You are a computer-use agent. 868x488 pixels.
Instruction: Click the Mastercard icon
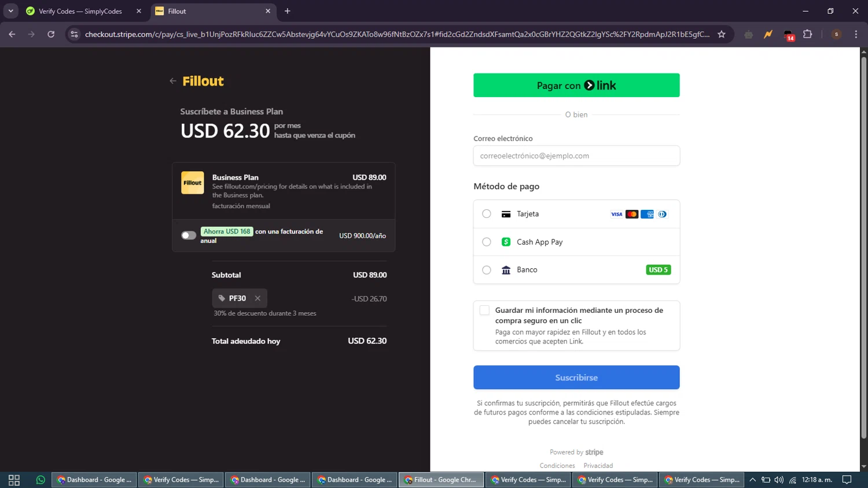632,215
